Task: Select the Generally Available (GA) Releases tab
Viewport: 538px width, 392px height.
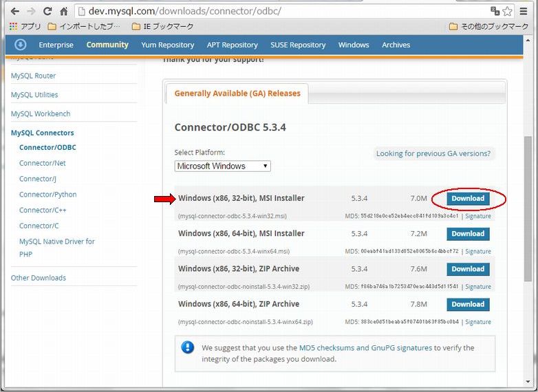Action: coord(237,94)
